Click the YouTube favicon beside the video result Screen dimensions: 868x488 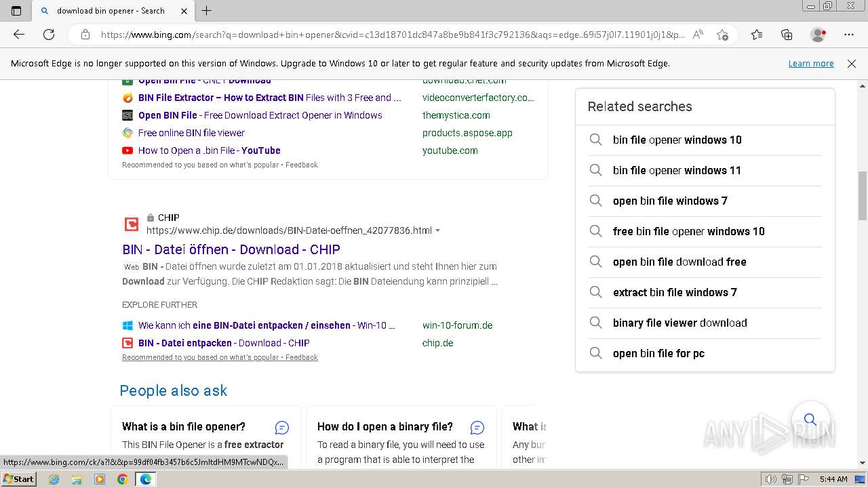pos(127,150)
